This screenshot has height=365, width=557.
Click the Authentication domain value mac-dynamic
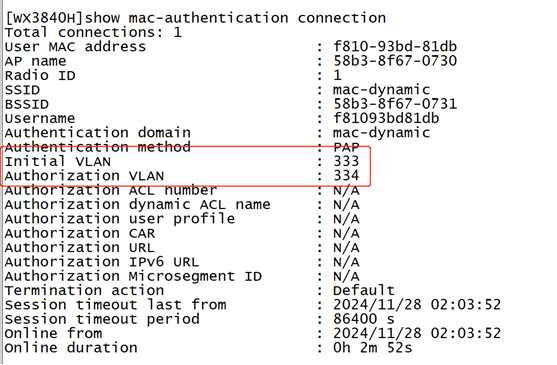point(382,133)
